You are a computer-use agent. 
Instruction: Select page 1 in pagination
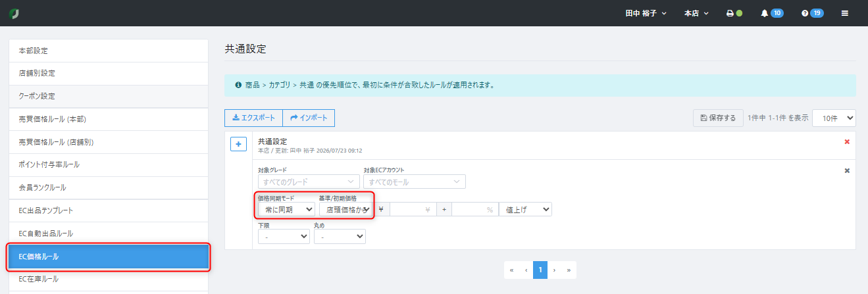(x=540, y=270)
